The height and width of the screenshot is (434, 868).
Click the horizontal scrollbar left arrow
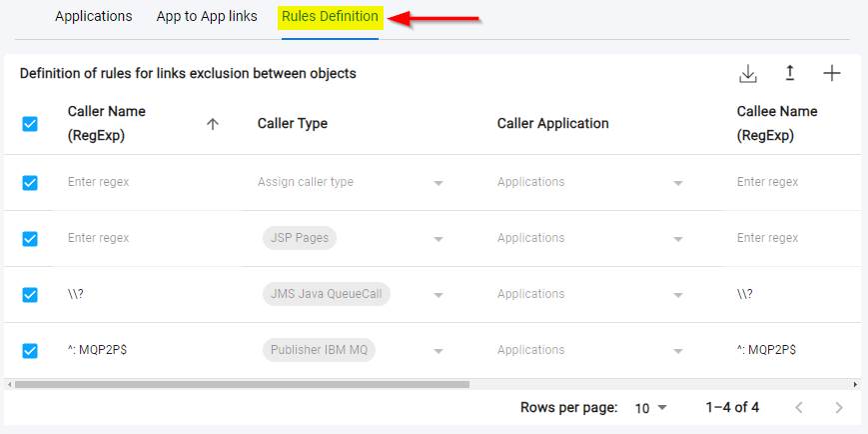click(9, 384)
